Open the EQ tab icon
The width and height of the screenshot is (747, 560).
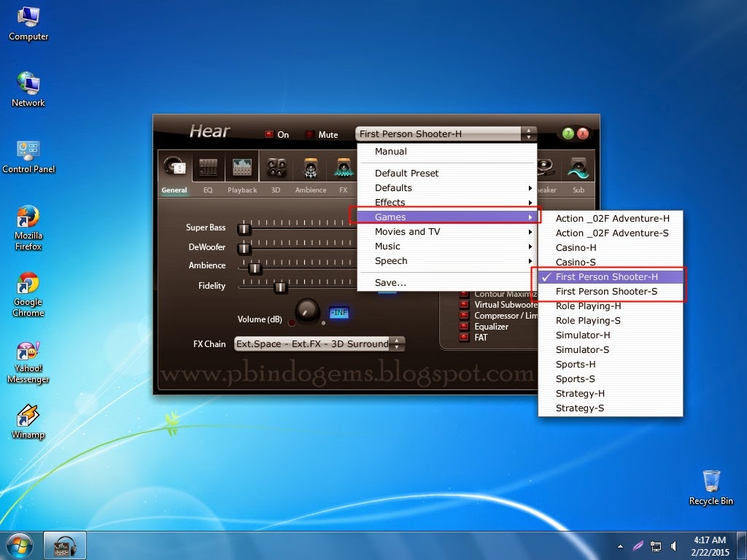coord(208,167)
